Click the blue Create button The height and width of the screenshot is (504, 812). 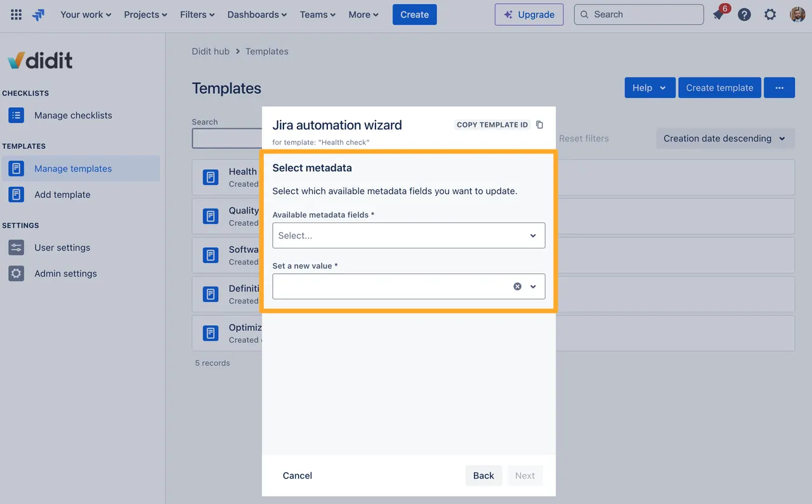click(x=415, y=15)
